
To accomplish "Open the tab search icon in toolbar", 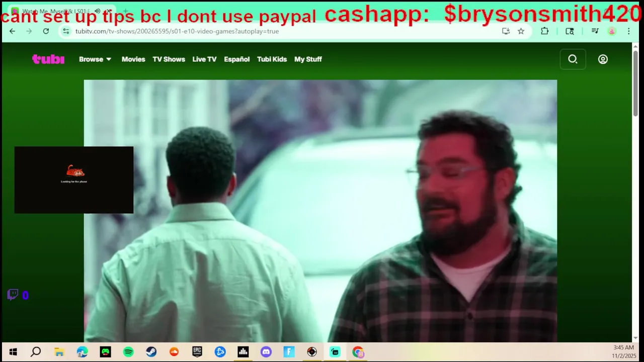I will [570, 31].
